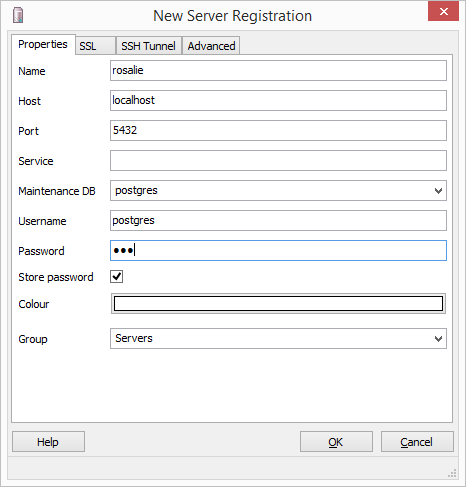Click the dialog resize grip in corner

tap(452, 473)
